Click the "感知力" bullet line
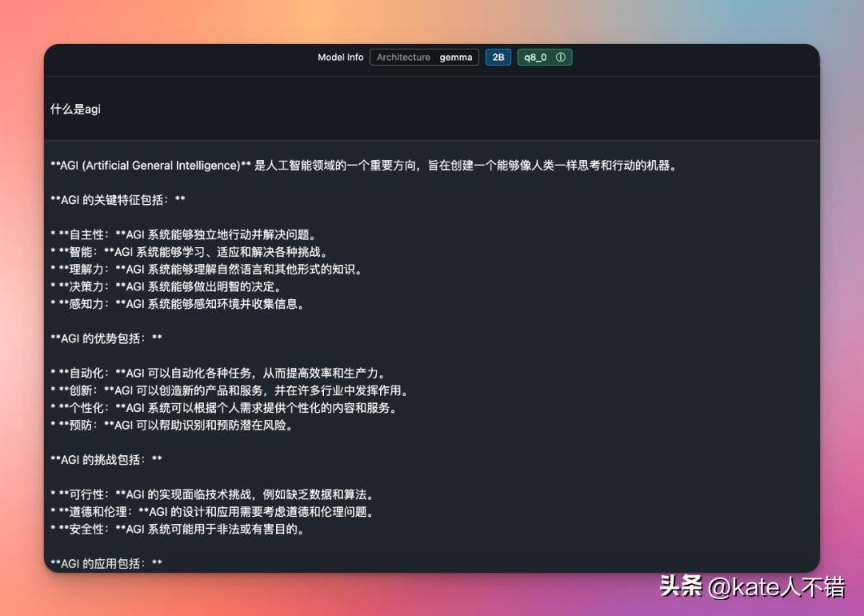 [x=178, y=305]
